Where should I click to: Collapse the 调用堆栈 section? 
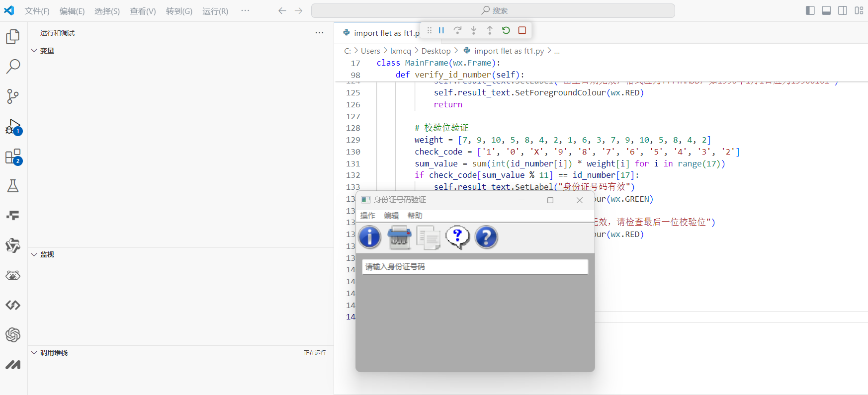54,353
